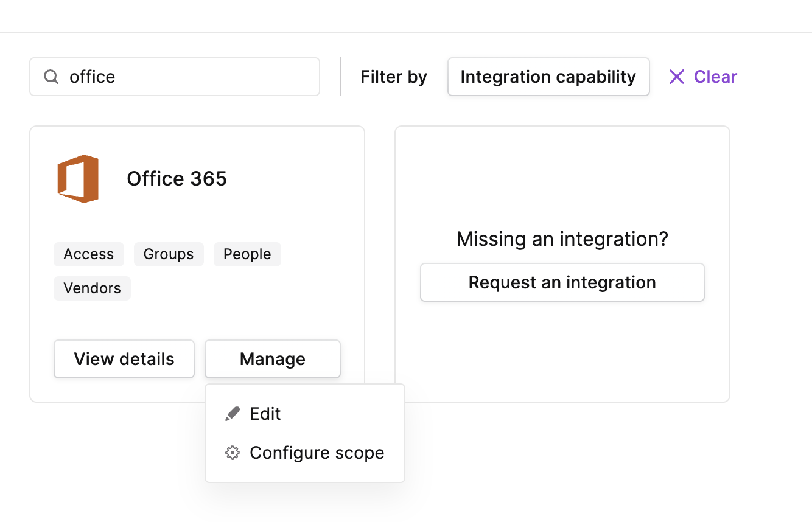Click the Access capability tag
The width and height of the screenshot is (812, 522).
click(x=89, y=254)
